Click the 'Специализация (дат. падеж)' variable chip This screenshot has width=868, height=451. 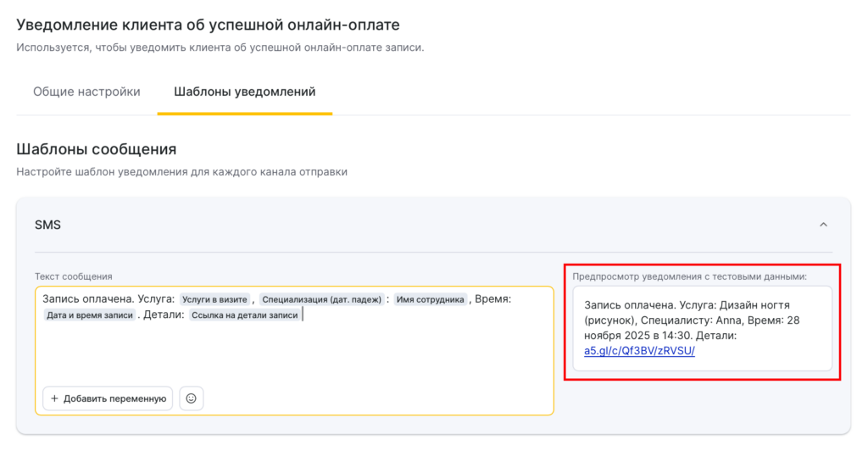click(321, 299)
